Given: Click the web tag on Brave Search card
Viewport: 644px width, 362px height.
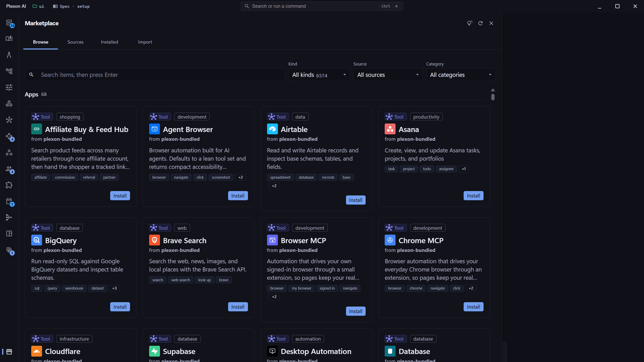Looking at the screenshot, I should pyautogui.click(x=182, y=228).
